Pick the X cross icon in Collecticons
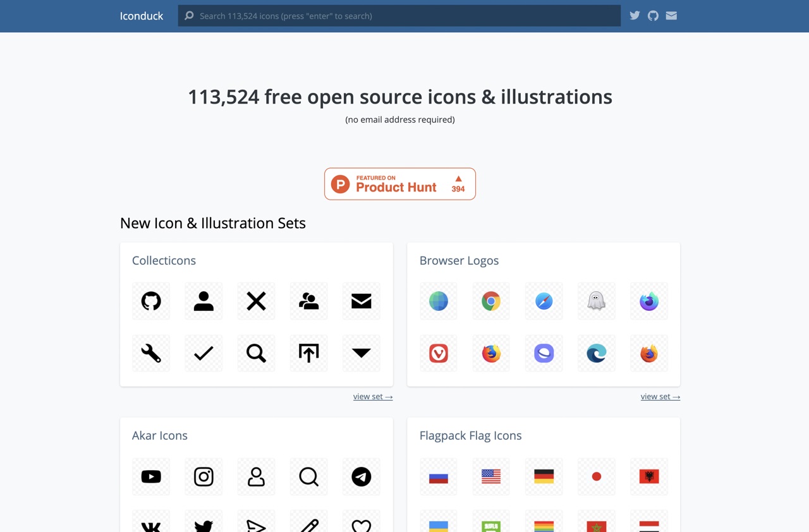Screen dimensions: 809x532 click(x=256, y=301)
